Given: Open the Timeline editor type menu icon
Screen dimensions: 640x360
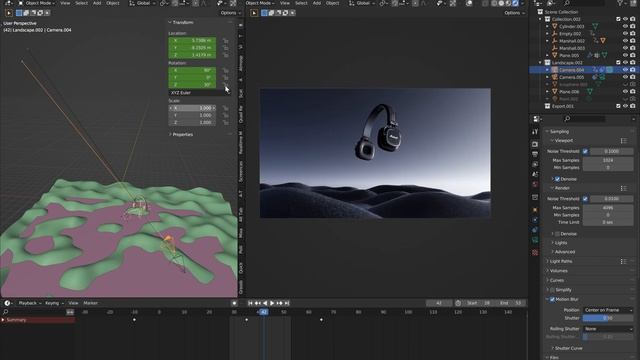Looking at the screenshot, I should (7, 303).
